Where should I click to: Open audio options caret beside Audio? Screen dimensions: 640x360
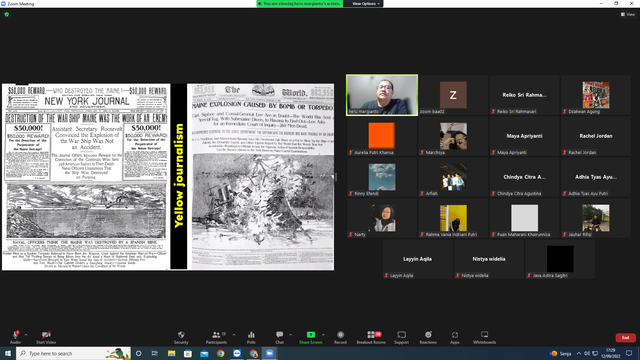(x=26, y=335)
